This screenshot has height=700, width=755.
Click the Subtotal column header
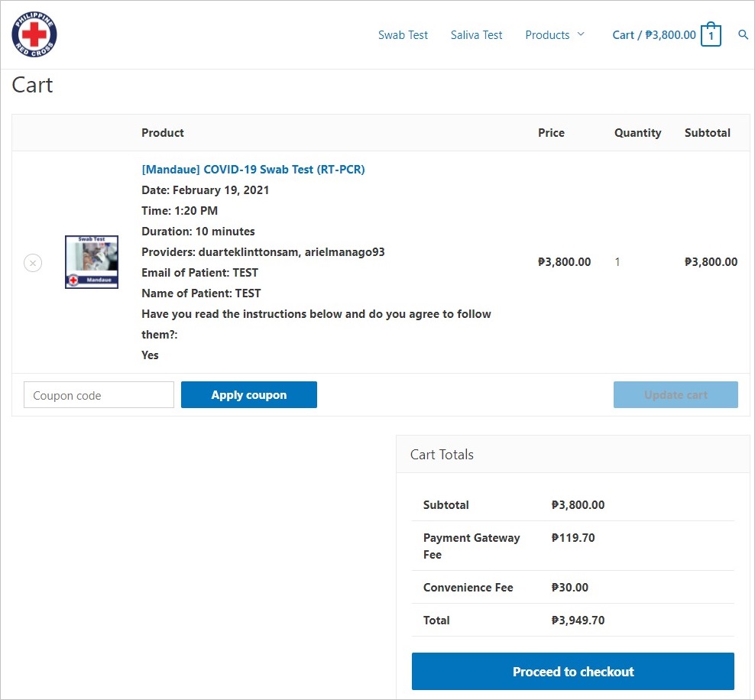point(708,133)
